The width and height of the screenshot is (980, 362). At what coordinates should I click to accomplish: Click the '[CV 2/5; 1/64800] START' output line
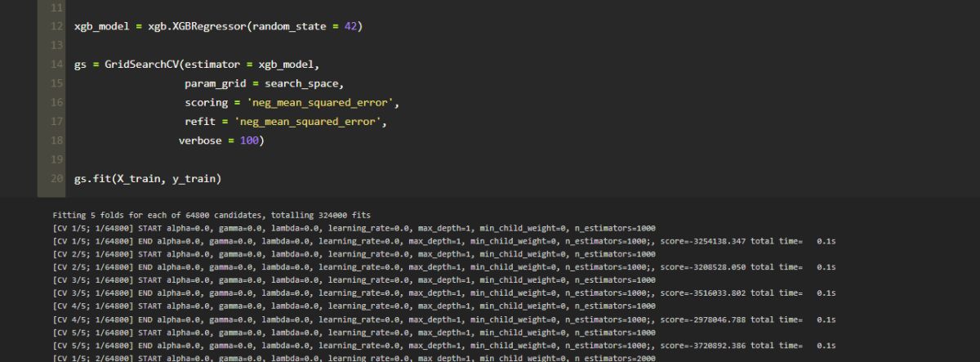[x=354, y=253]
